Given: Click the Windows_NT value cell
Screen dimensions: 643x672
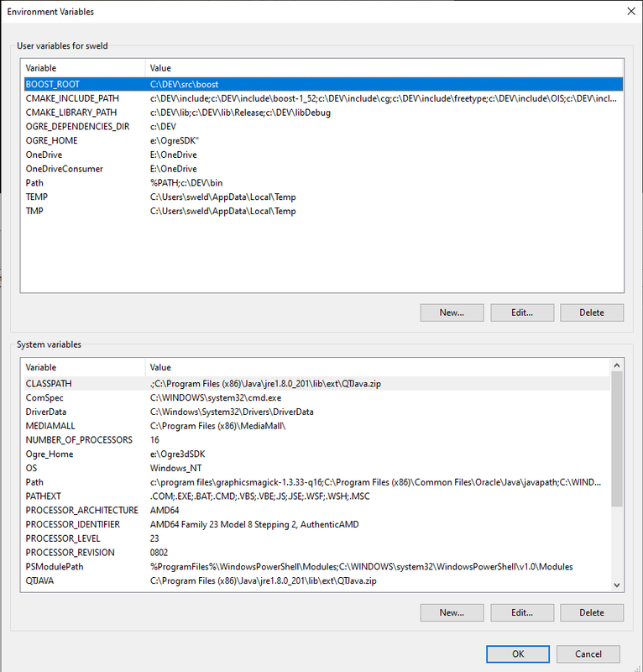Looking at the screenshot, I should [x=175, y=468].
